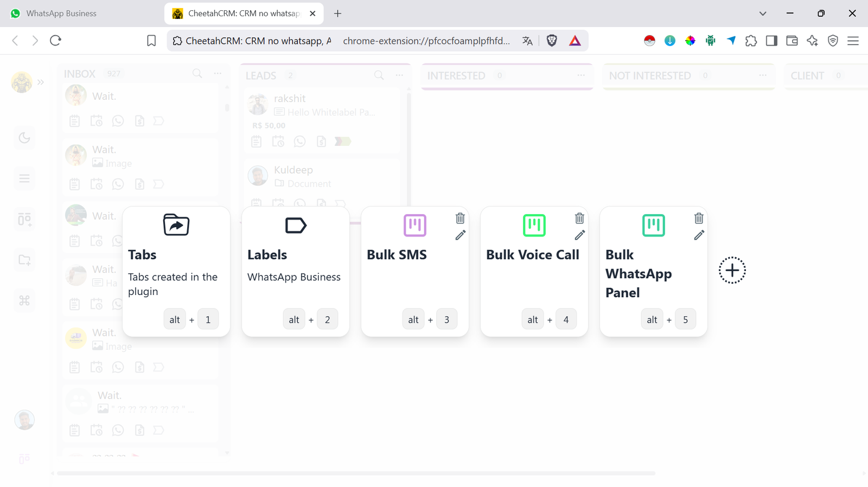
Task: Open the browser hamburger menu
Action: pos(853,41)
